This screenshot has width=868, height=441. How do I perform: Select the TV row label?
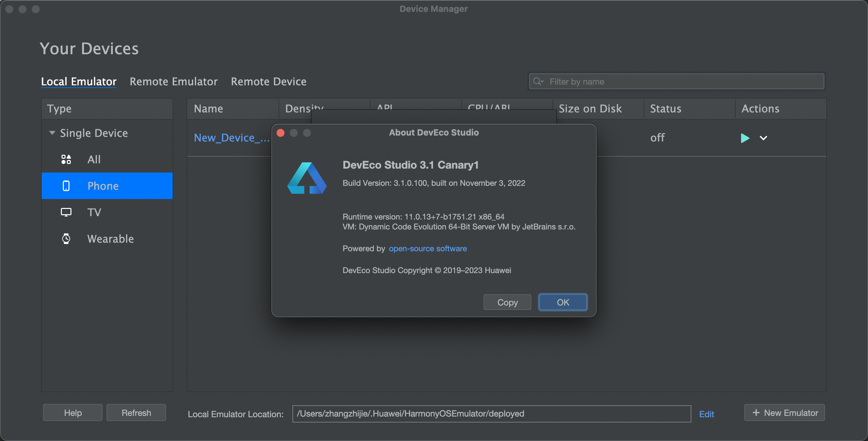94,213
